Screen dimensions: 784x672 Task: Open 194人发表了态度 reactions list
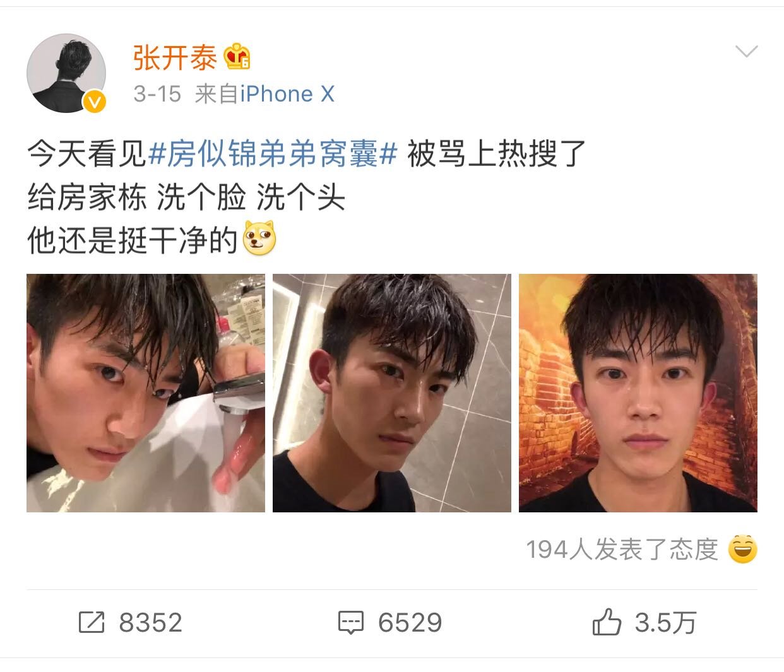click(x=622, y=549)
